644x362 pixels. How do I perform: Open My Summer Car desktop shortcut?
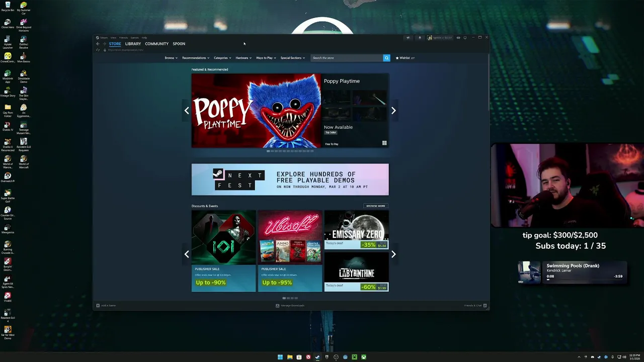pyautogui.click(x=23, y=7)
